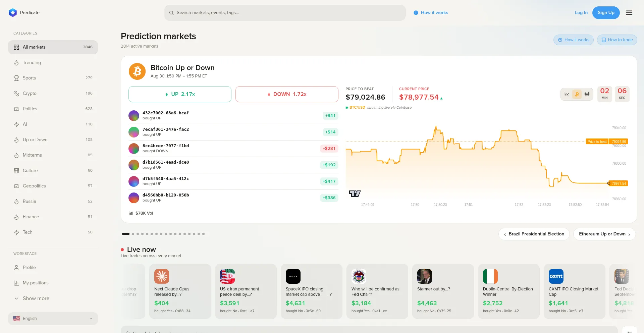Click the Sports trophy icon
Viewport: 644px width, 333px height.
coord(16,78)
